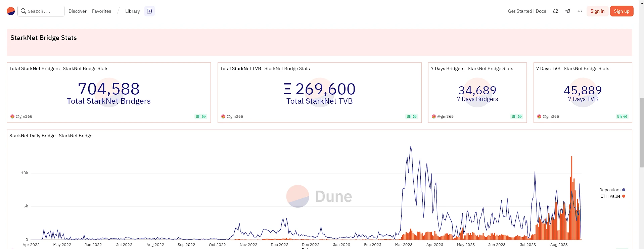The image size is (644, 249).
Task: Click the page vertical scrollbar thumb
Action: pyautogui.click(x=642, y=133)
